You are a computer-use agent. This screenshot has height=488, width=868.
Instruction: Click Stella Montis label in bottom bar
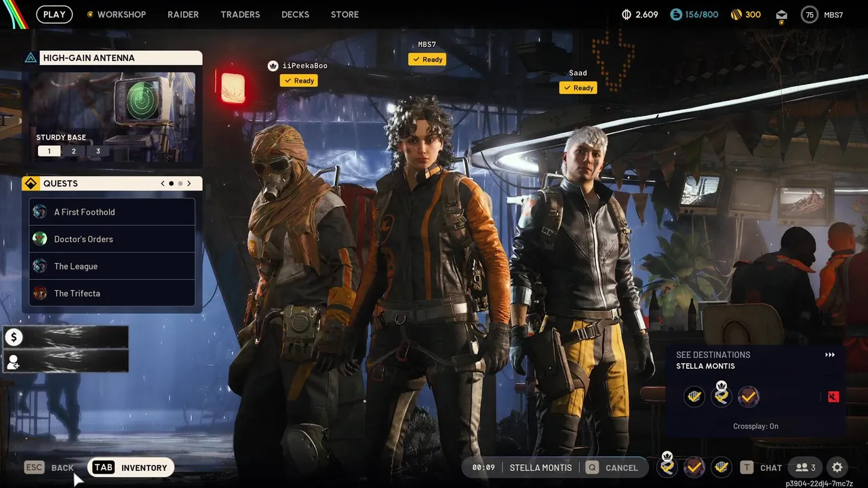coord(540,468)
